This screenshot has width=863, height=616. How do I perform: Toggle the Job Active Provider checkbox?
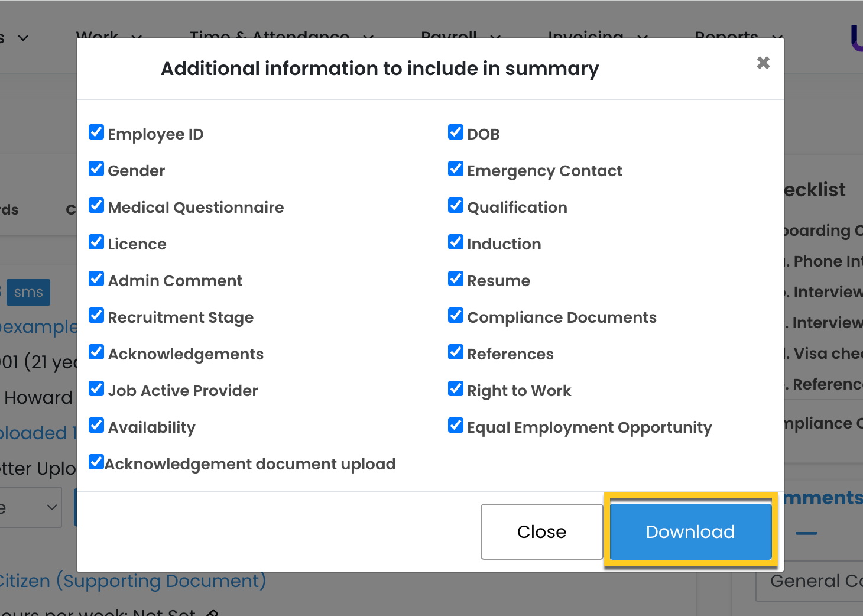click(x=96, y=389)
